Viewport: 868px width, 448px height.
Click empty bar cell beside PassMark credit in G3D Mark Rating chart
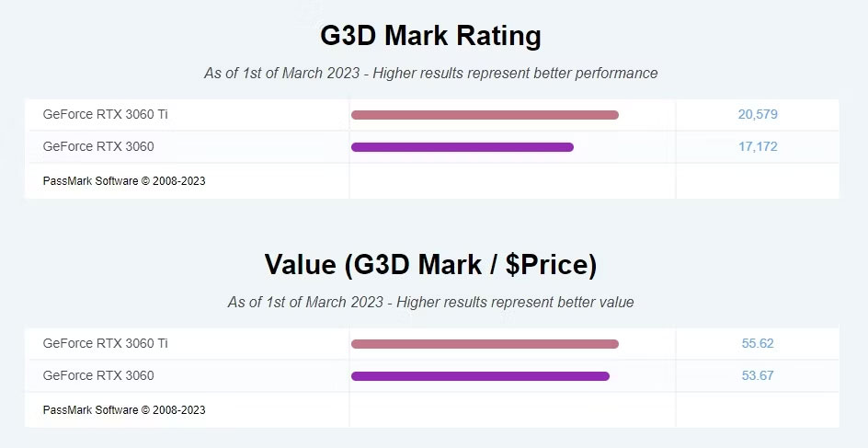point(512,181)
